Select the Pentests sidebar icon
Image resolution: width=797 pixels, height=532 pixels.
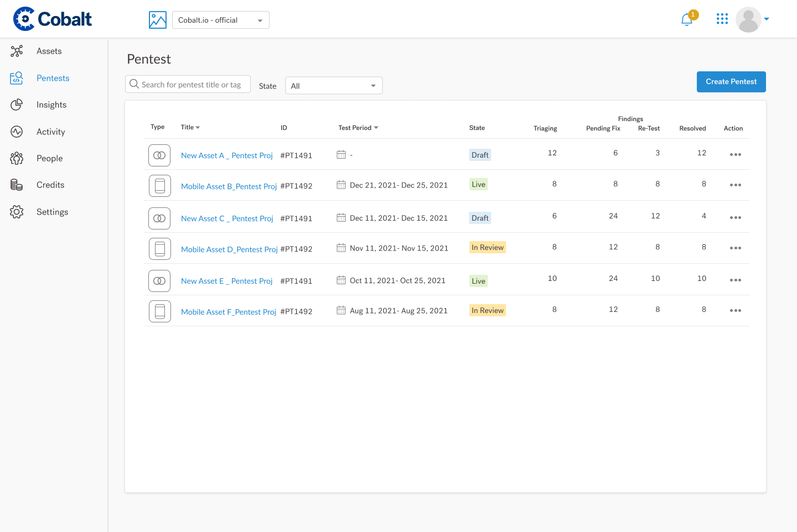17,78
